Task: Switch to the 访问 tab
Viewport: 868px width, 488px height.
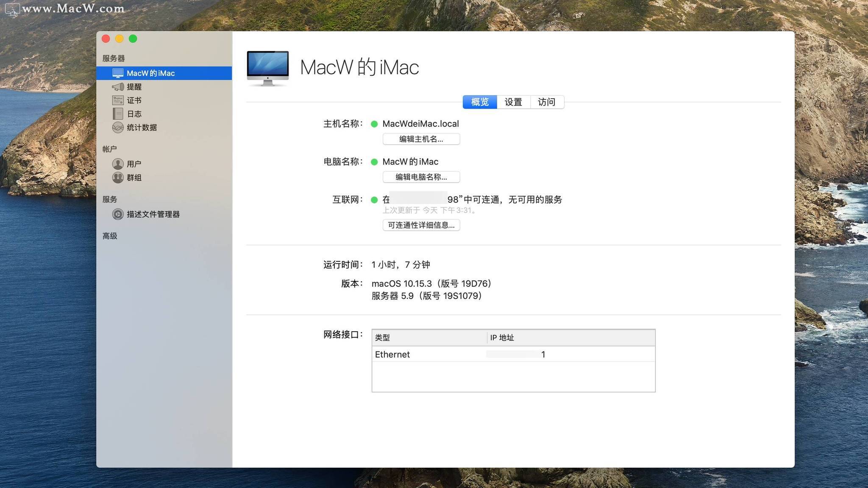Action: tap(547, 102)
